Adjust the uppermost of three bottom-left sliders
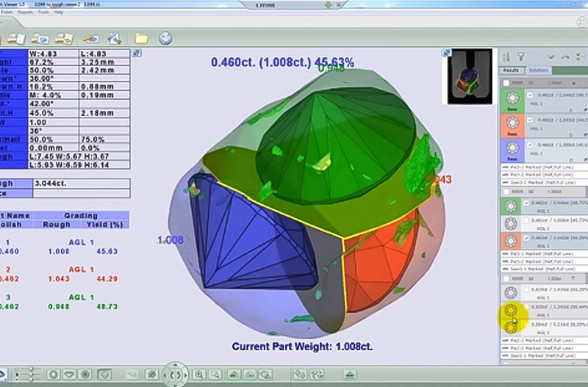The height and width of the screenshot is (387, 588). (x=31, y=370)
